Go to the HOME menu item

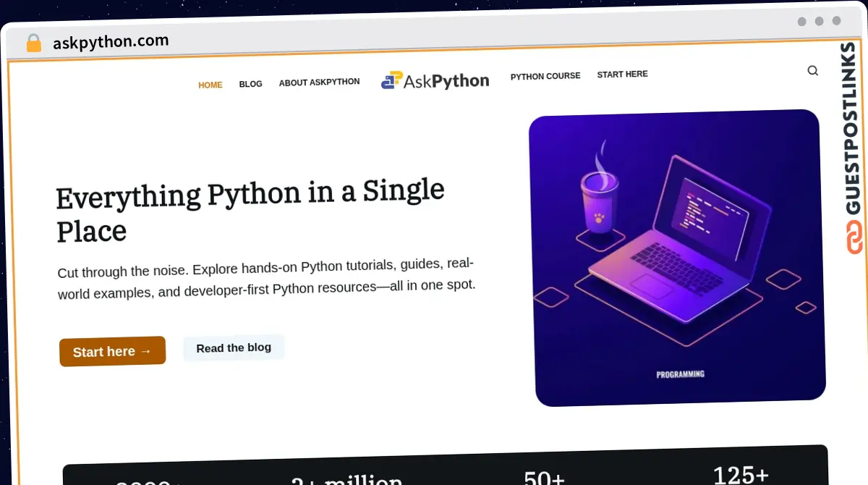coord(210,85)
